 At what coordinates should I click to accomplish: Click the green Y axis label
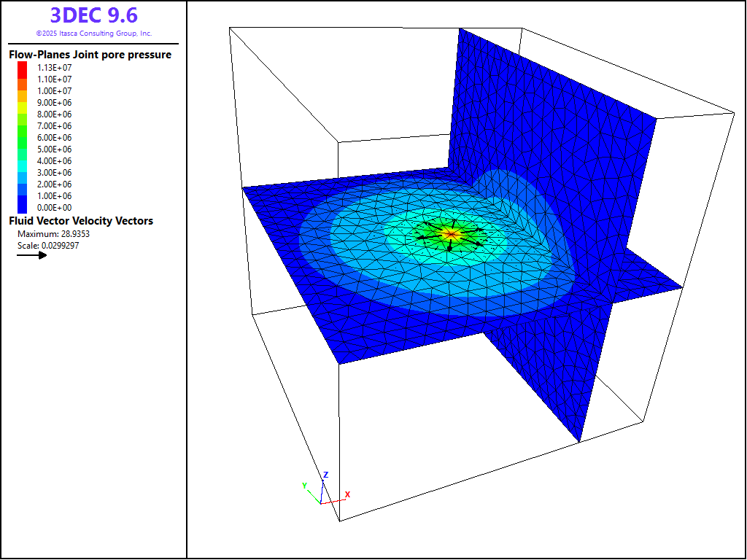[x=304, y=485]
